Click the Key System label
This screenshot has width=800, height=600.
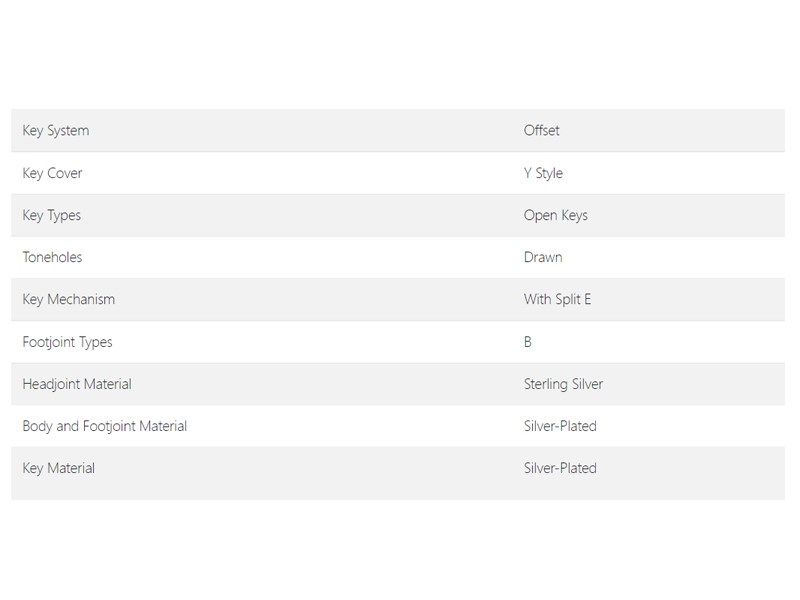[56, 131]
